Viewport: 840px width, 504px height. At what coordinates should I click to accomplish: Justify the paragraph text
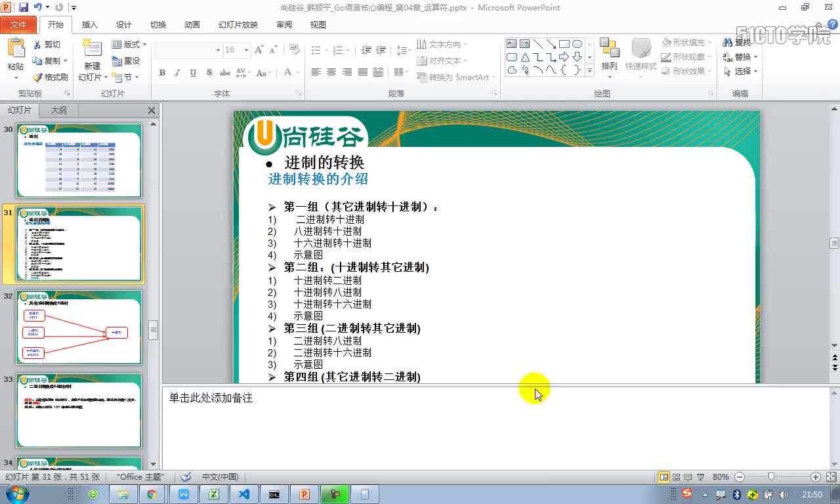pos(363,72)
